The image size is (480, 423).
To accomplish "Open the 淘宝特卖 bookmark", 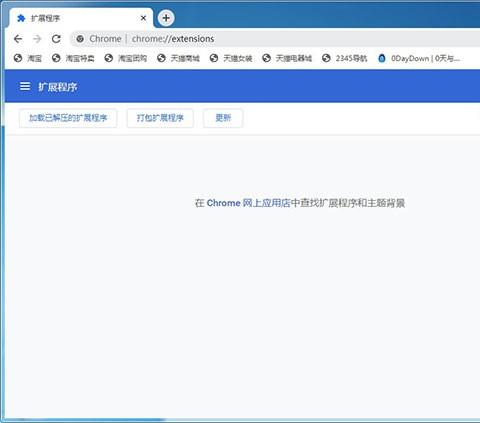I will (x=73, y=58).
